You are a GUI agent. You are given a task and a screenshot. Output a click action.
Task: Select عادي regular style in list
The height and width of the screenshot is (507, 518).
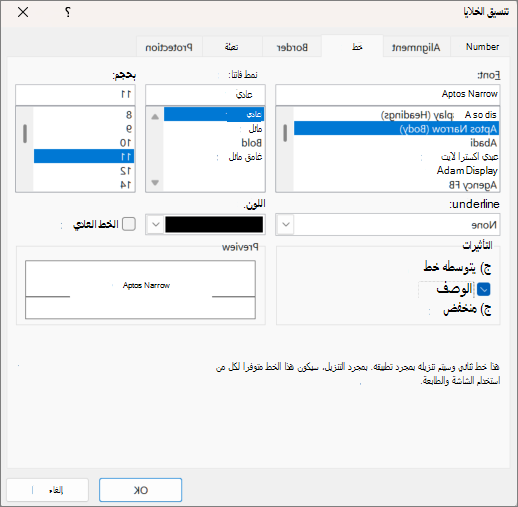214,115
